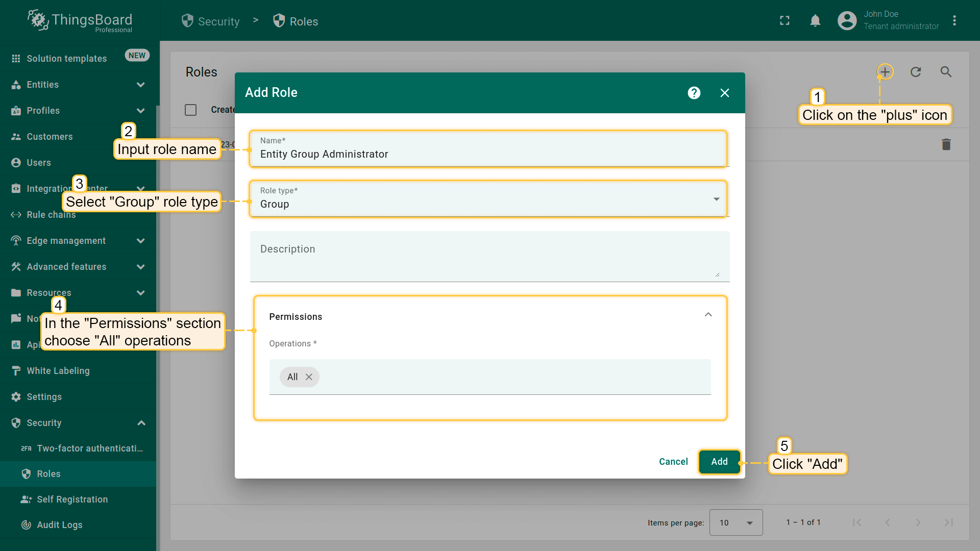Click the refresh icon in Roles toolbar

point(916,72)
